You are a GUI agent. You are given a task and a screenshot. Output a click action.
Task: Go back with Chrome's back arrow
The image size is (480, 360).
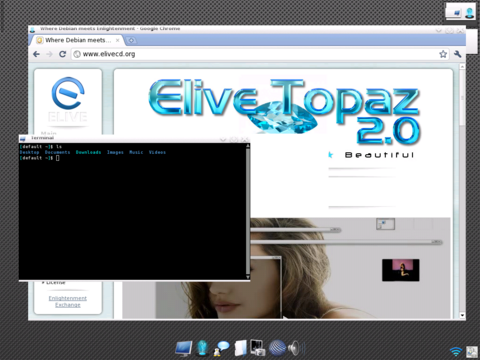click(x=36, y=54)
